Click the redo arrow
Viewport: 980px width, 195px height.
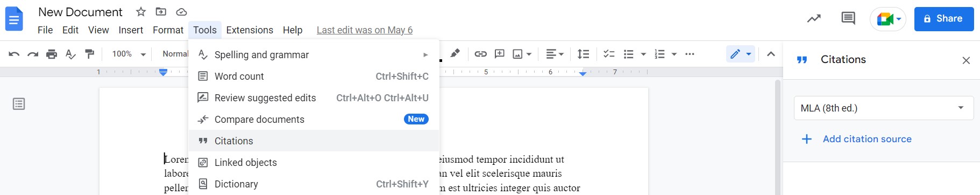click(x=33, y=54)
